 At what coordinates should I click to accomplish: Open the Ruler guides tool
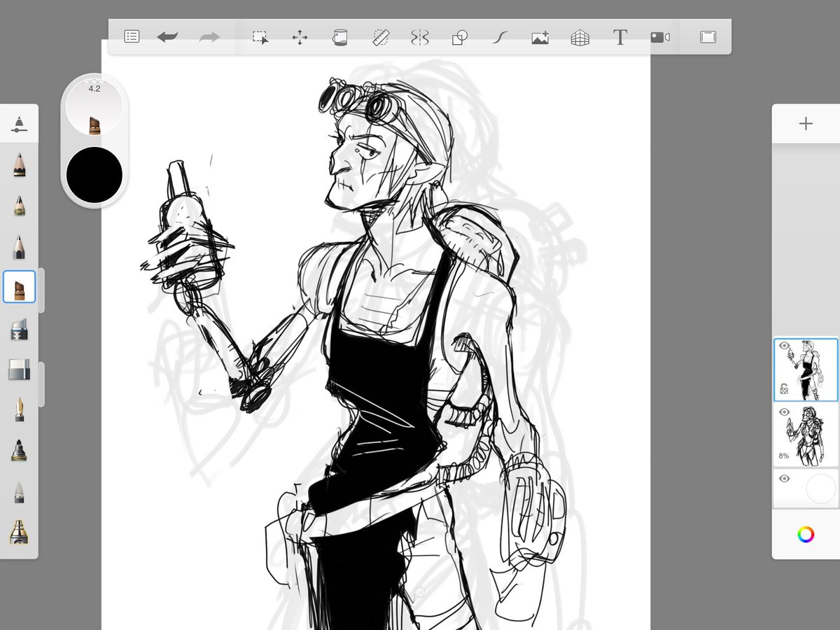click(381, 37)
